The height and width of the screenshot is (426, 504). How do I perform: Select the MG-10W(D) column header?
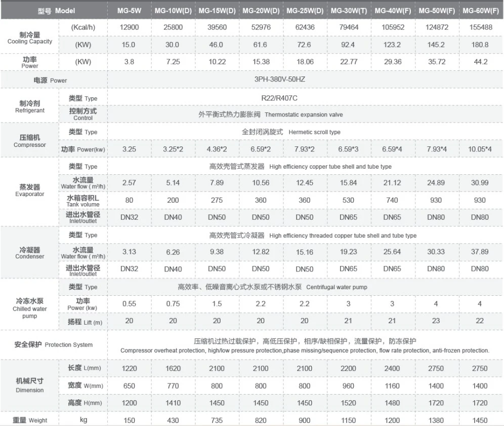173,11
